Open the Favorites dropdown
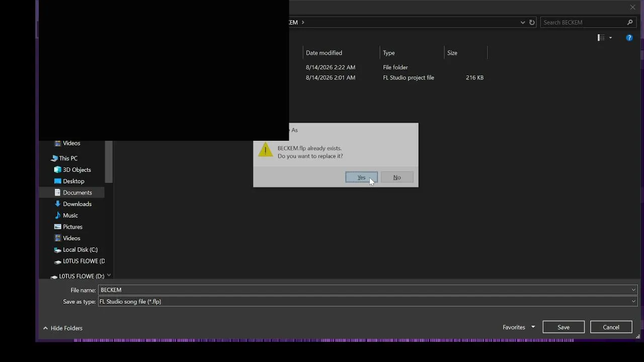644x362 pixels. (x=519, y=327)
